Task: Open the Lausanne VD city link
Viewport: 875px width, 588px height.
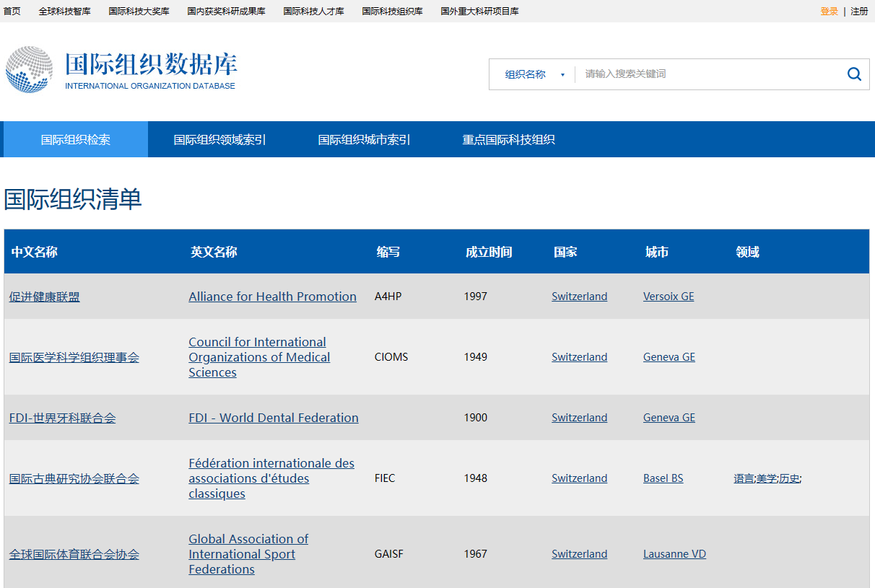Action: pyautogui.click(x=674, y=554)
